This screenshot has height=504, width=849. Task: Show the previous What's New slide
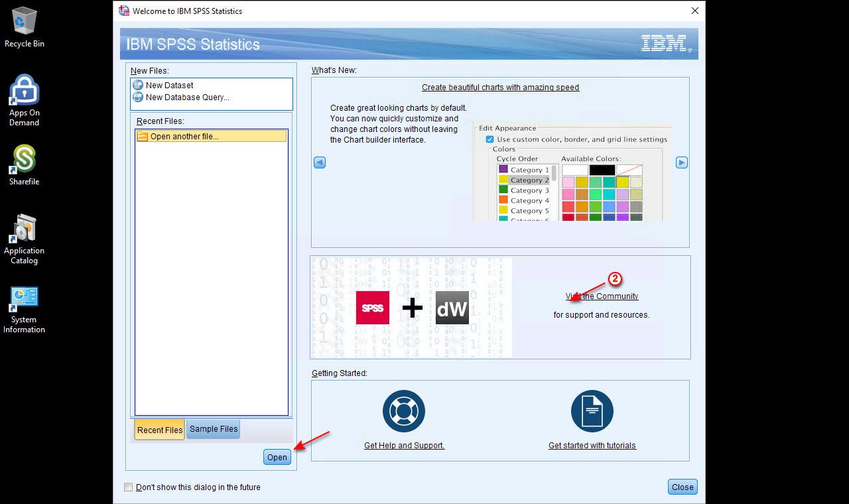tap(320, 162)
